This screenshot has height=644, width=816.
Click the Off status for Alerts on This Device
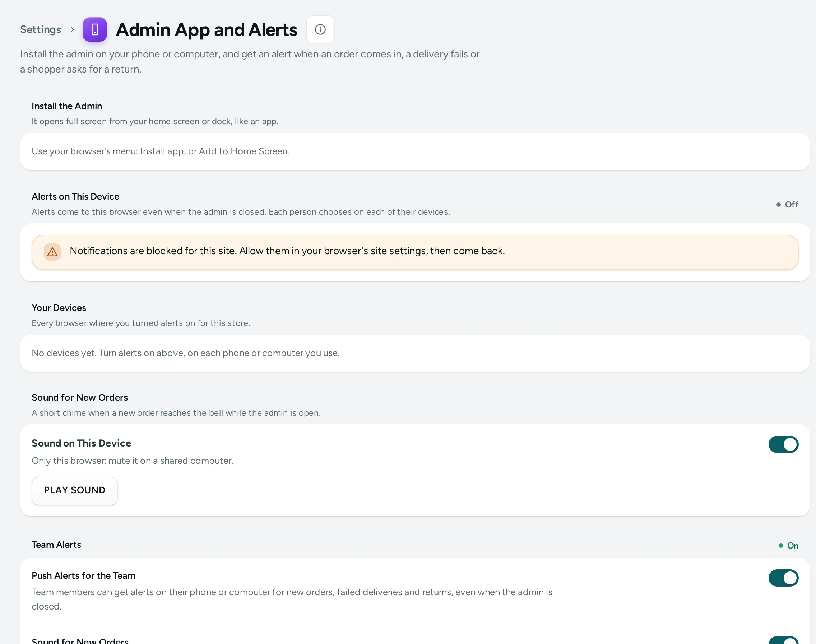point(787,204)
